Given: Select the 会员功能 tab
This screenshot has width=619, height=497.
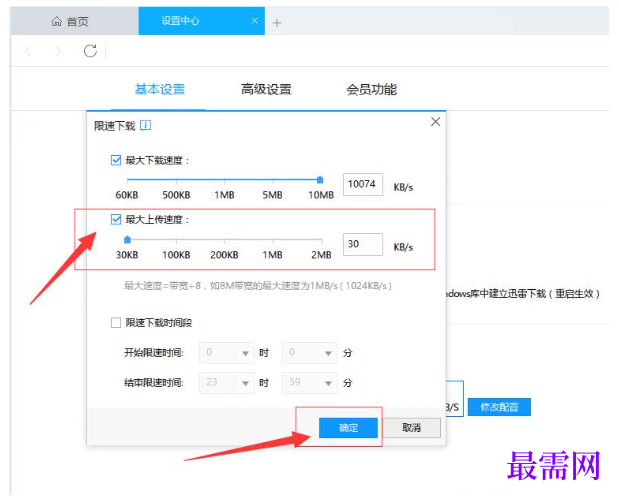Looking at the screenshot, I should pyautogui.click(x=371, y=89).
